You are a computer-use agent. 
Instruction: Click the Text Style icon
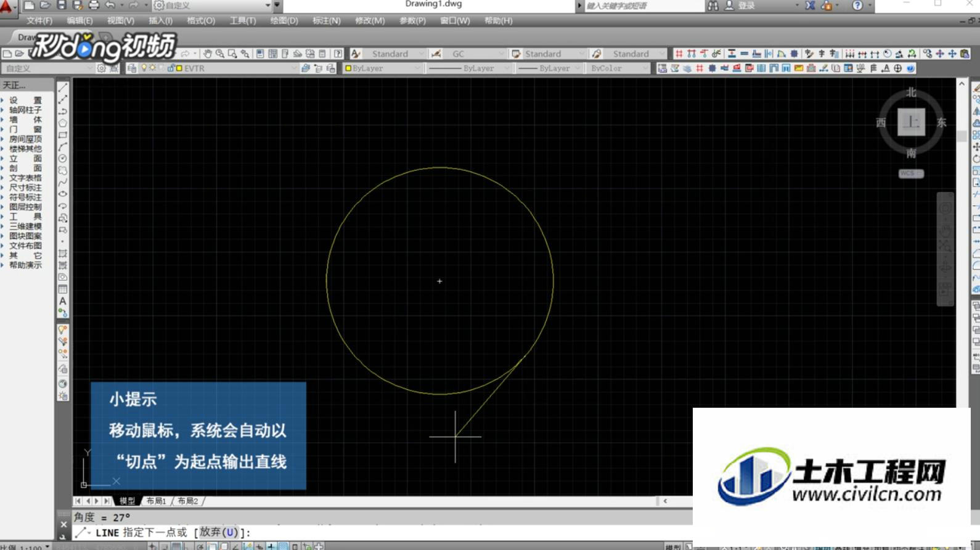(356, 54)
